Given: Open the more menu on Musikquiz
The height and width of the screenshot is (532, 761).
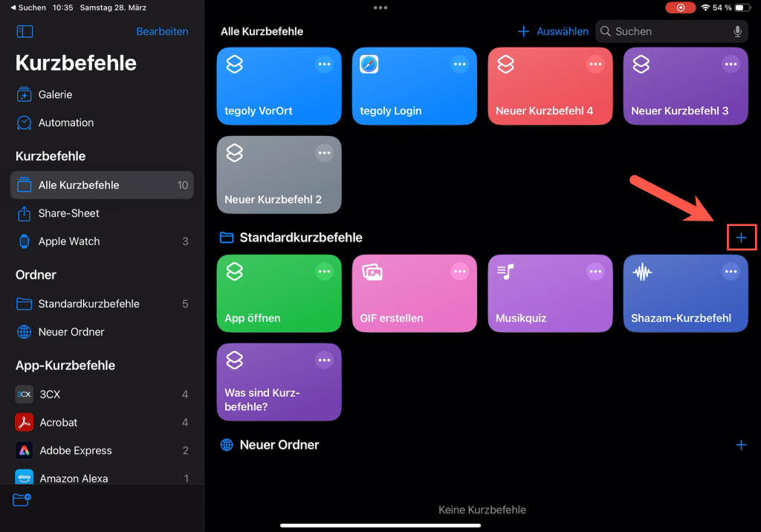Looking at the screenshot, I should pyautogui.click(x=595, y=272).
